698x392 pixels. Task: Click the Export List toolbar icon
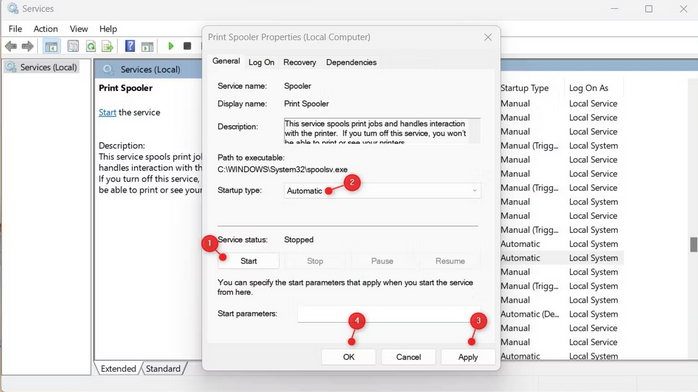point(108,46)
